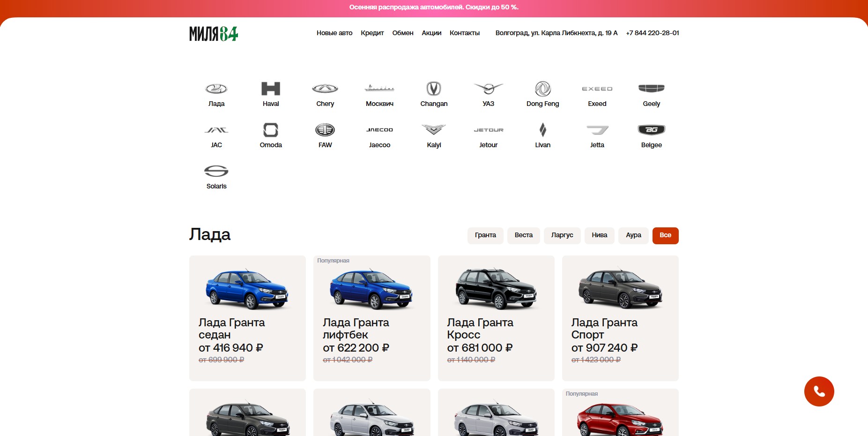Open the Livan brand logo
This screenshot has width=868, height=436.
point(543,130)
